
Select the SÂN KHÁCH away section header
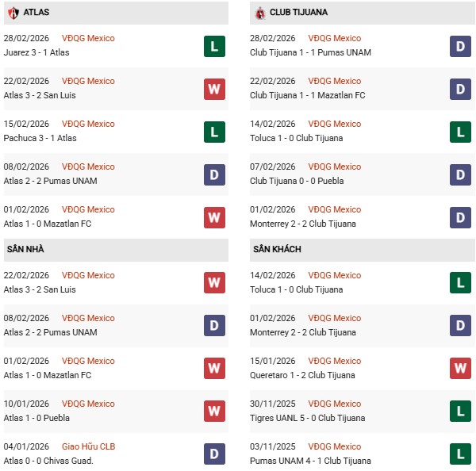(x=277, y=249)
